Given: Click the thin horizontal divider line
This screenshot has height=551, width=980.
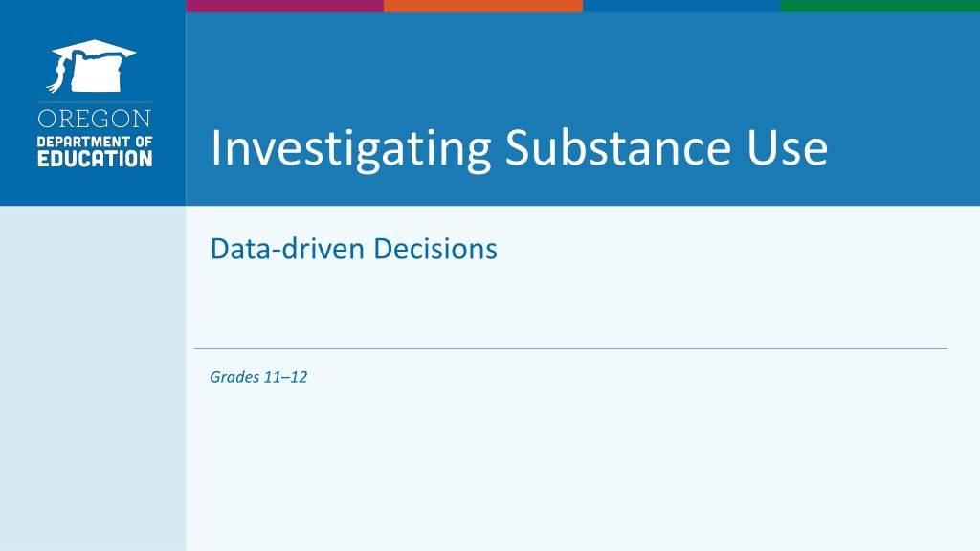Looking at the screenshot, I should click(570, 348).
